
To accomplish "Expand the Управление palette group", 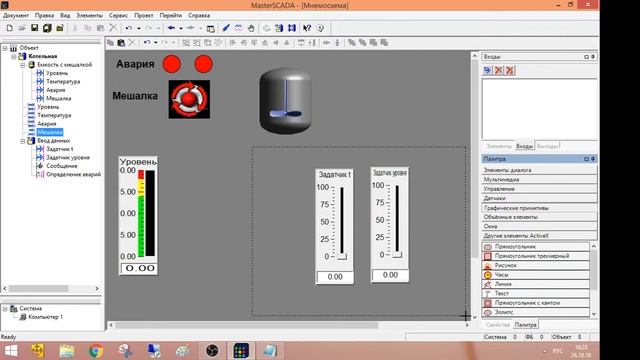I will [x=539, y=189].
